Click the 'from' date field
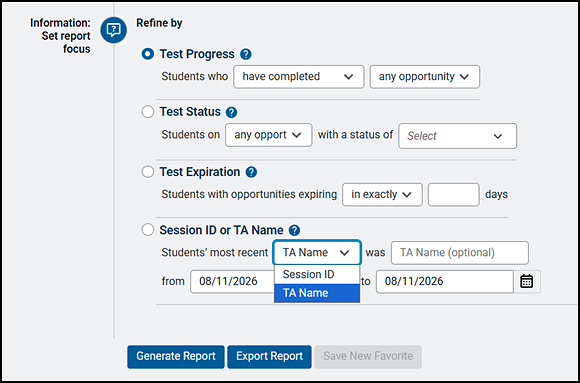The image size is (580, 383). click(232, 281)
